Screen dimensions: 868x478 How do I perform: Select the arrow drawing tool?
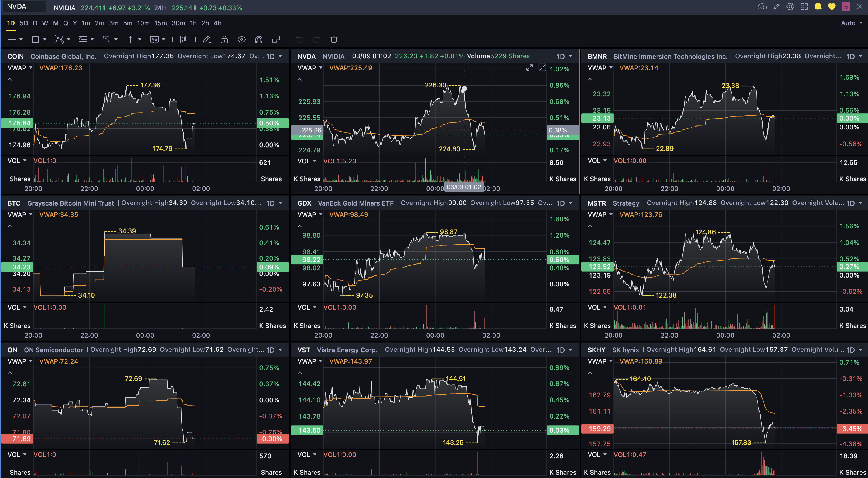[x=107, y=39]
